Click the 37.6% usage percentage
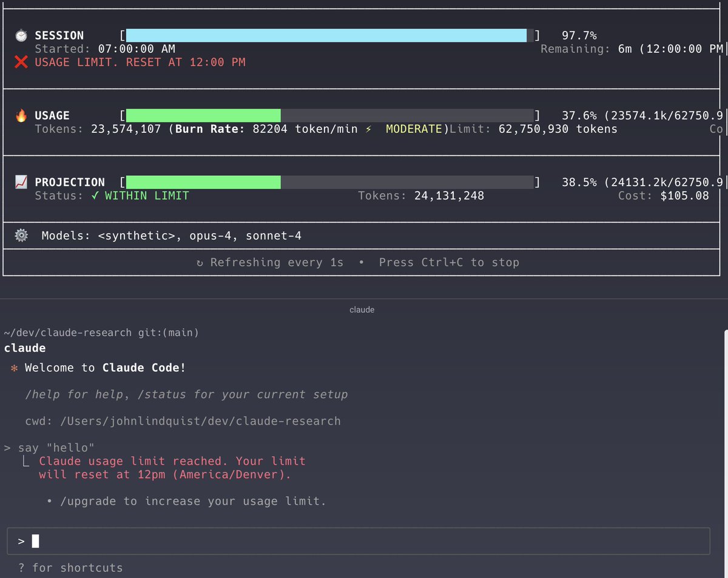Screen dimensions: 728x578 tap(579, 115)
